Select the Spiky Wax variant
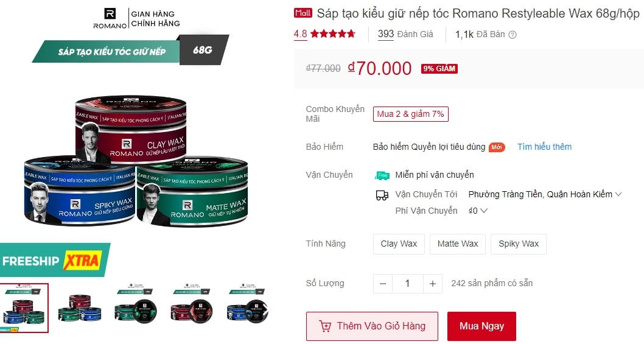This screenshot has width=644, height=344. point(519,244)
